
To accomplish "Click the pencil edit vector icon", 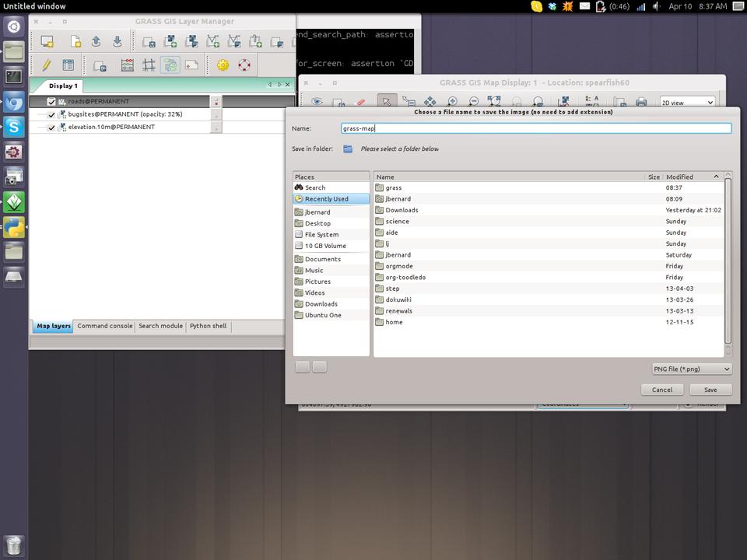I will click(47, 65).
